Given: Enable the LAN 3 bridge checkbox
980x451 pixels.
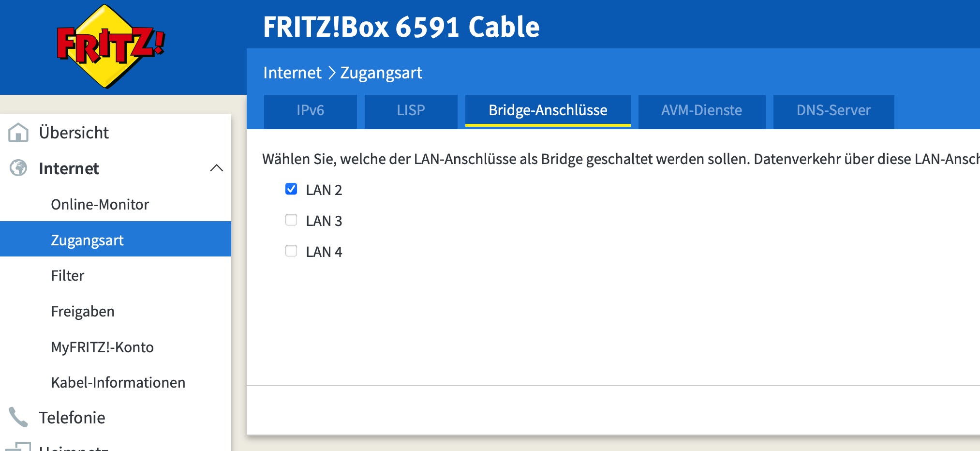Looking at the screenshot, I should (x=291, y=220).
